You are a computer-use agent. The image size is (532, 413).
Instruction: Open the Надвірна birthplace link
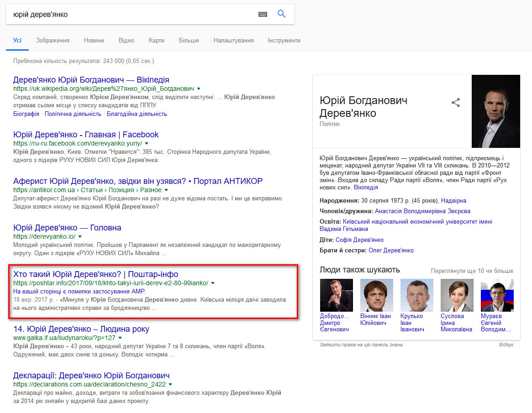pos(453,201)
